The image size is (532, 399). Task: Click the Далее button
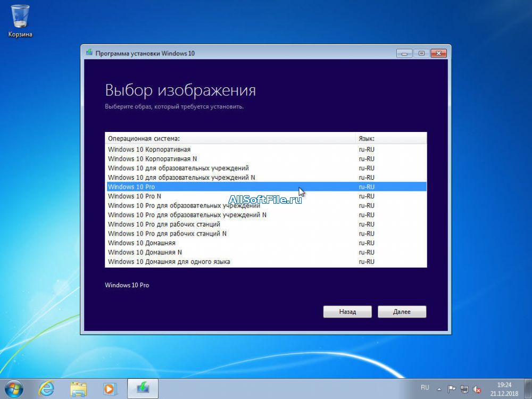pyautogui.click(x=402, y=312)
